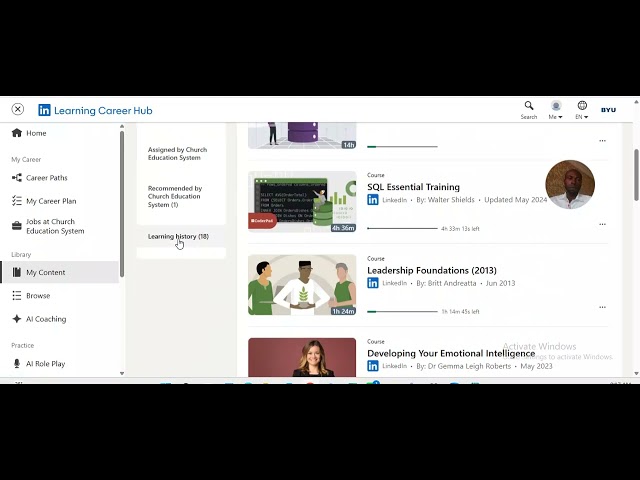Click the 4h 33m 13s left text
Screen dimensions: 640x480
[x=460, y=229]
